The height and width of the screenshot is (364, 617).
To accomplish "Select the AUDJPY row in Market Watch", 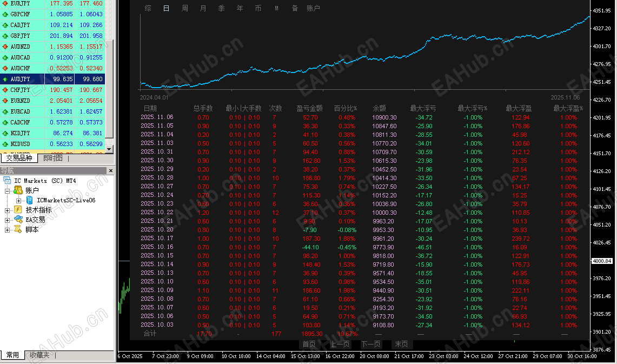I will pos(53,79).
